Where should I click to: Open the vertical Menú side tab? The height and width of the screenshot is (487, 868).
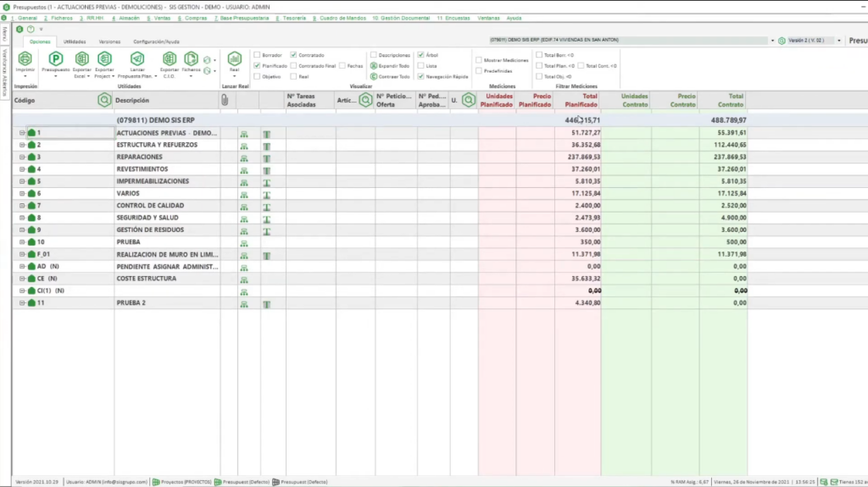[x=5, y=35]
